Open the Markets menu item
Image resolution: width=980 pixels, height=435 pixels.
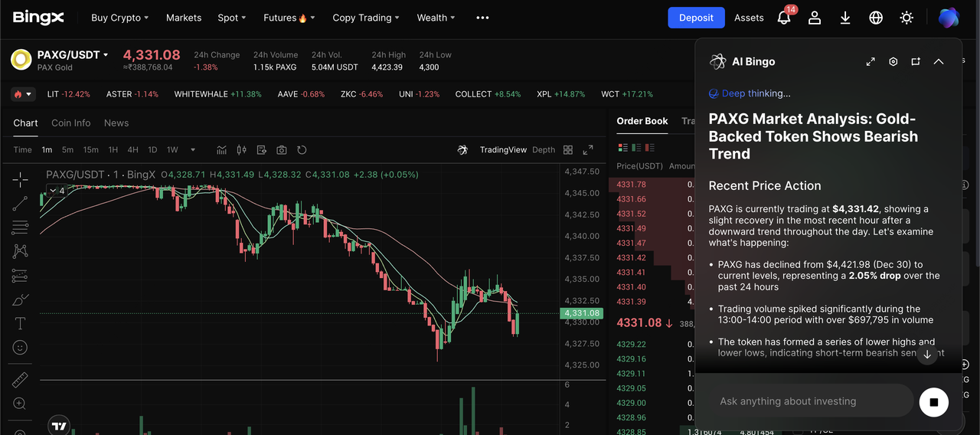[184, 18]
